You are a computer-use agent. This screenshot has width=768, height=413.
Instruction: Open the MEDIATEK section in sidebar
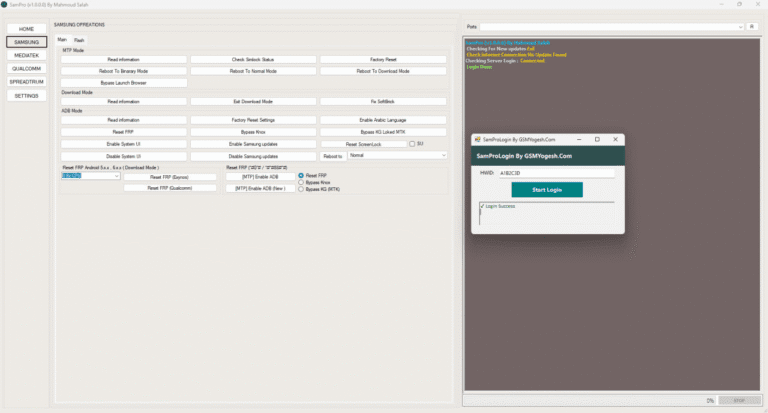(x=26, y=55)
